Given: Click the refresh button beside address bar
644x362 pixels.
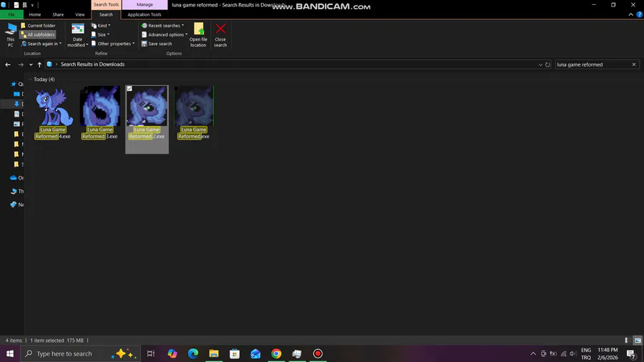Looking at the screenshot, I should tap(547, 64).
